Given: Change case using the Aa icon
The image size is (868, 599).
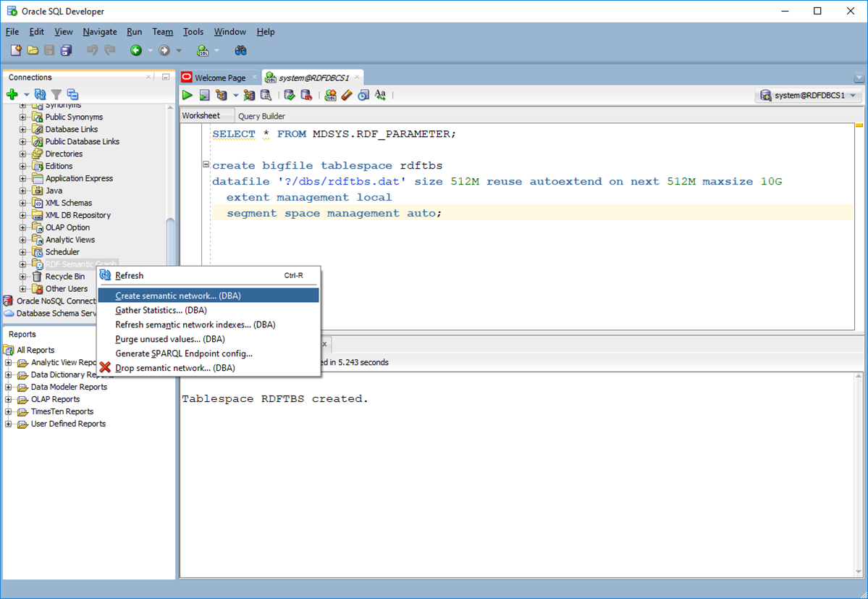Looking at the screenshot, I should (x=380, y=95).
